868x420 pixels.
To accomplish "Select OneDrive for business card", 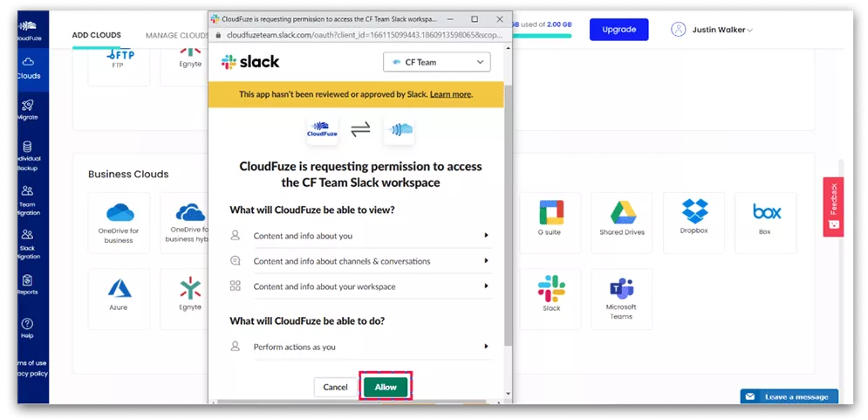I will (x=119, y=223).
